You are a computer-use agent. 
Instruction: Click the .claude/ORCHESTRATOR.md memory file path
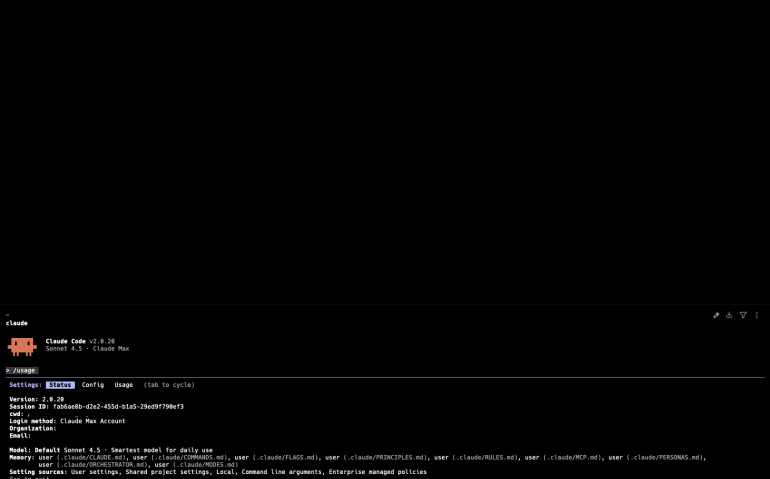click(x=103, y=465)
